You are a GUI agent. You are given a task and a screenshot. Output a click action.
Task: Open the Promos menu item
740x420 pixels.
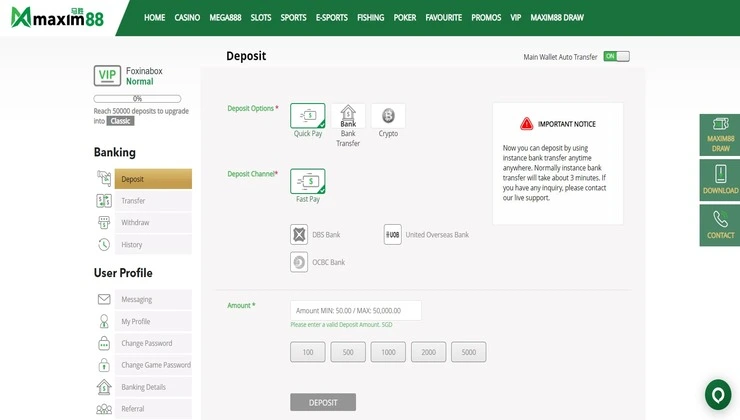(486, 17)
